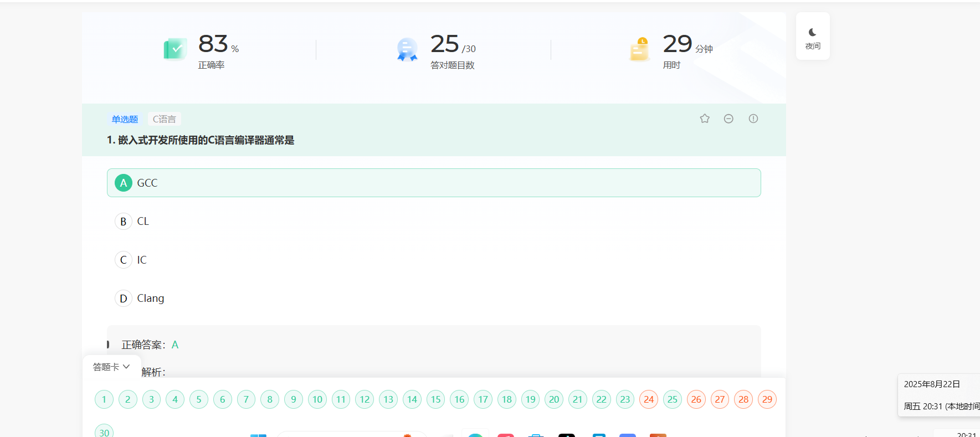Click the 单选题 question type tag
The image size is (980, 437).
coord(125,119)
